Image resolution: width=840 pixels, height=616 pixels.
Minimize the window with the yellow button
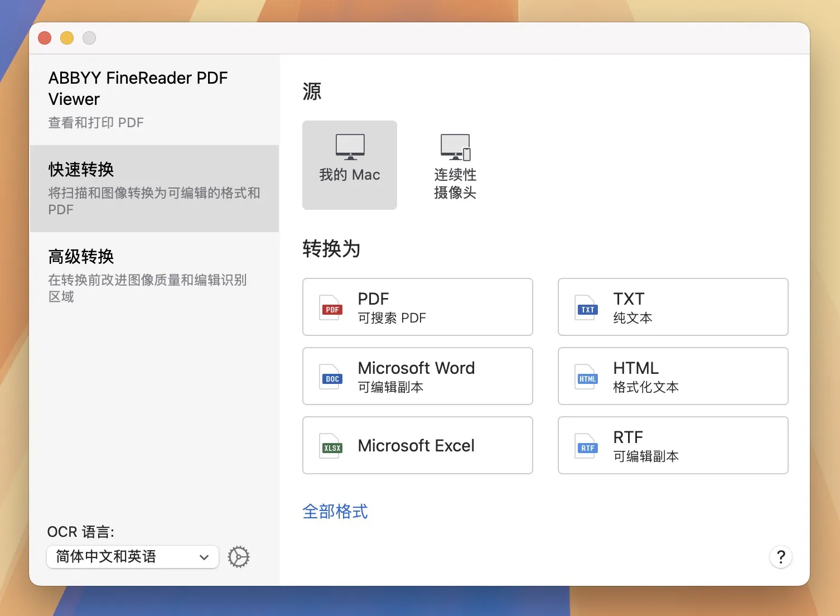pyautogui.click(x=67, y=38)
